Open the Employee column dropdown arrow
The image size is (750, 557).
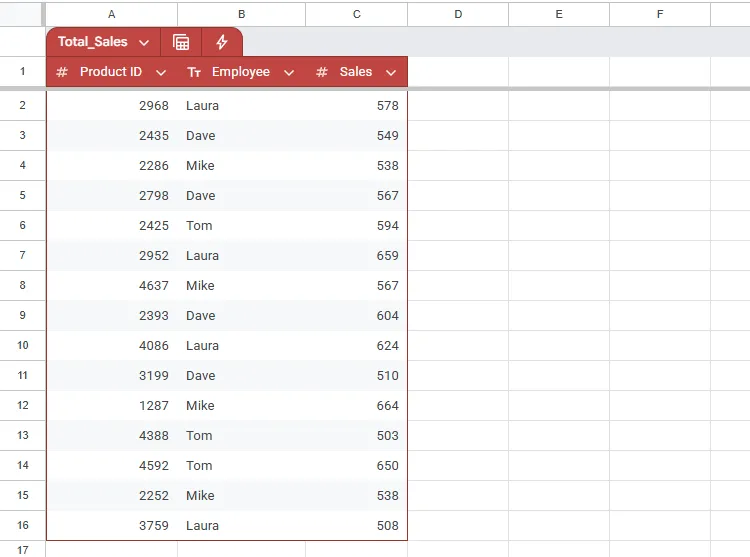289,72
